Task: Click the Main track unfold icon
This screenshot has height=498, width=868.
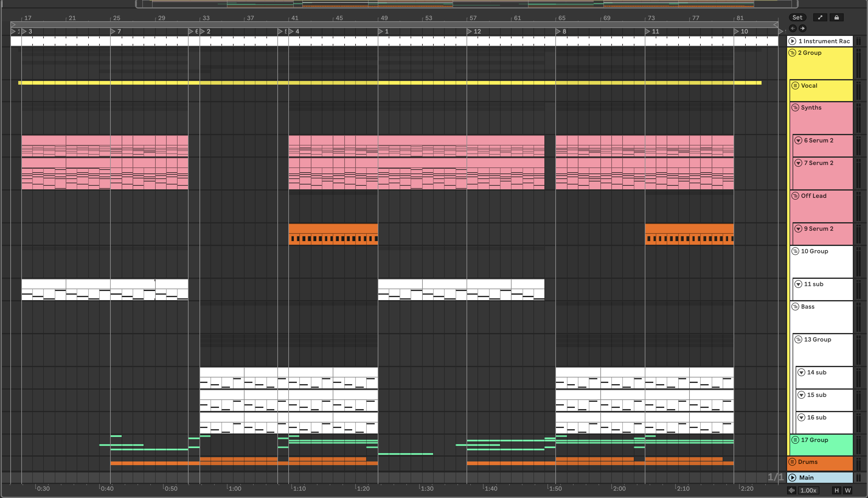Action: point(792,478)
